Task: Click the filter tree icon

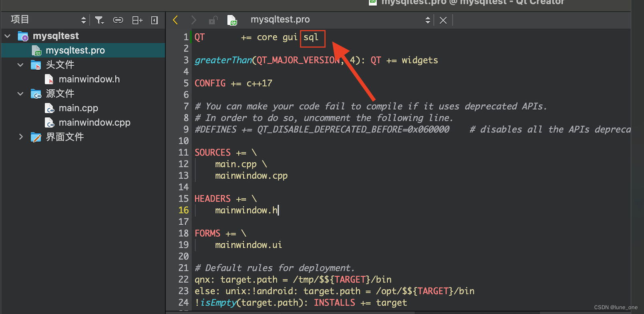Action: tap(99, 20)
